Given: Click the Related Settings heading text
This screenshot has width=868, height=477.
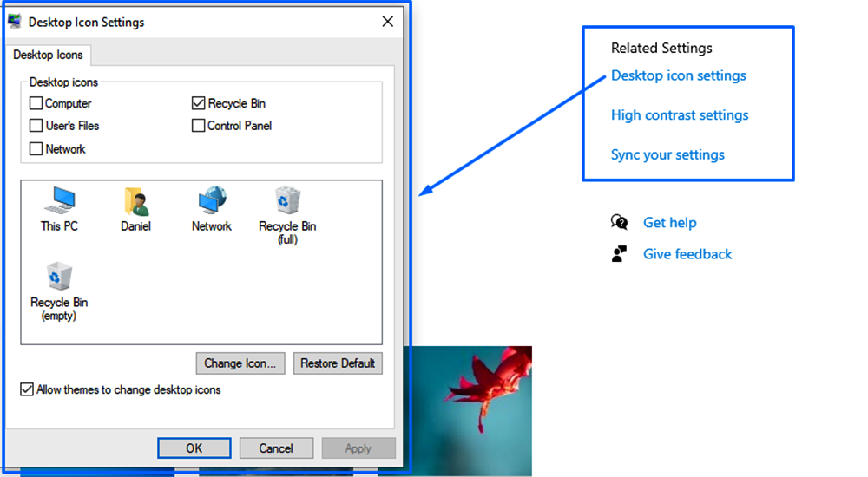Looking at the screenshot, I should pos(661,49).
